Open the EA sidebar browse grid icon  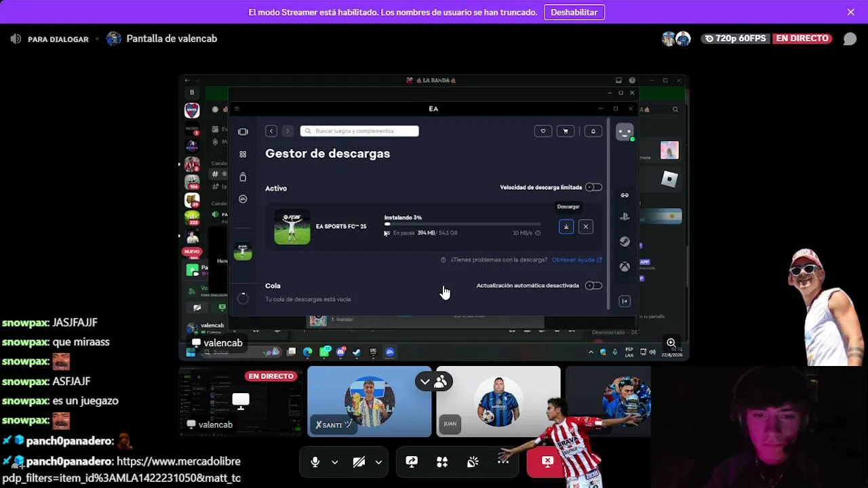(x=243, y=155)
